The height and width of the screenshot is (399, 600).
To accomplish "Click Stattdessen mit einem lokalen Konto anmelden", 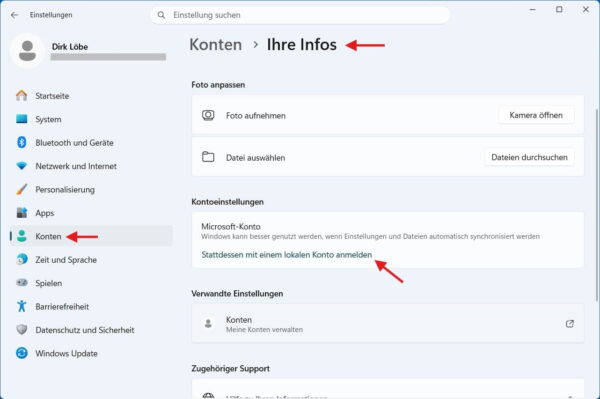I will [x=287, y=254].
